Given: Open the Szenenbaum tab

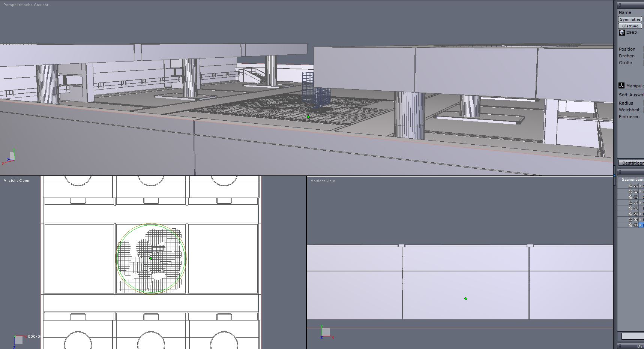Looking at the screenshot, I should pos(631,180).
